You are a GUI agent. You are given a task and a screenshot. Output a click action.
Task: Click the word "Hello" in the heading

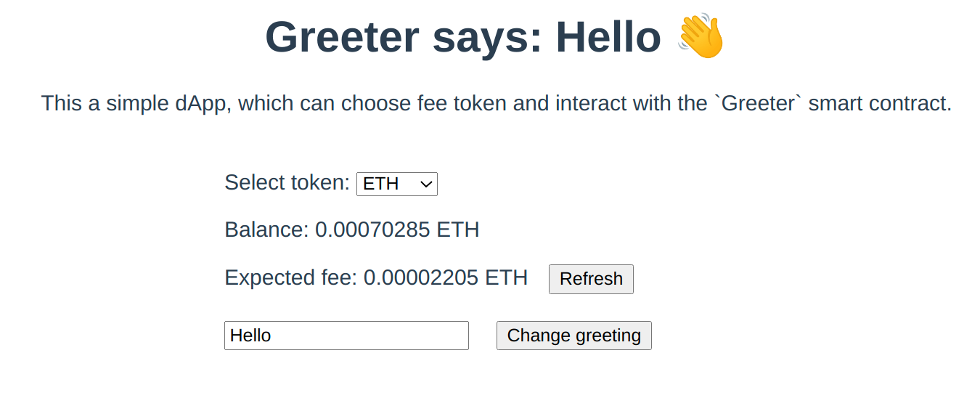[x=608, y=38]
